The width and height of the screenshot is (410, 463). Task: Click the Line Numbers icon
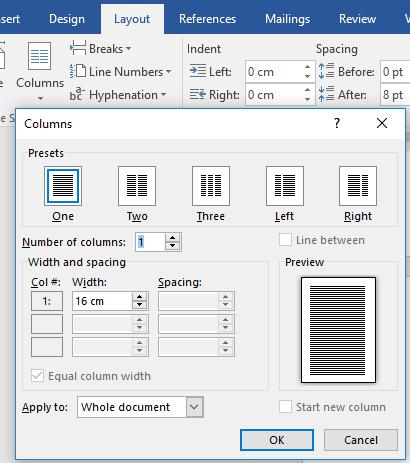point(78,71)
